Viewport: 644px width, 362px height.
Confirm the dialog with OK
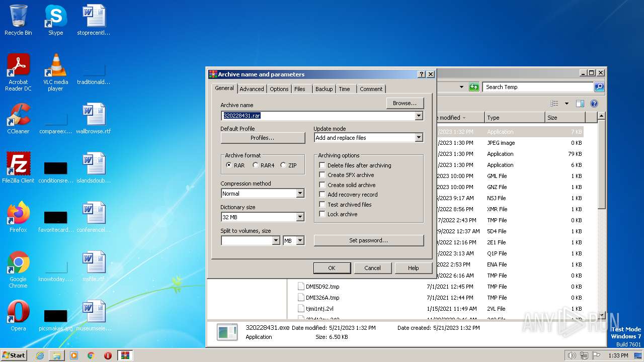click(332, 268)
